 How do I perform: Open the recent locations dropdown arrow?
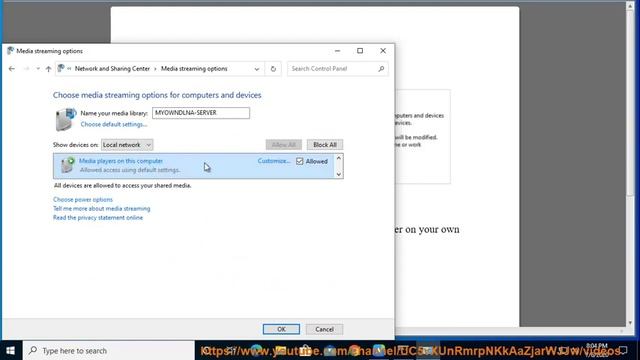click(38, 69)
